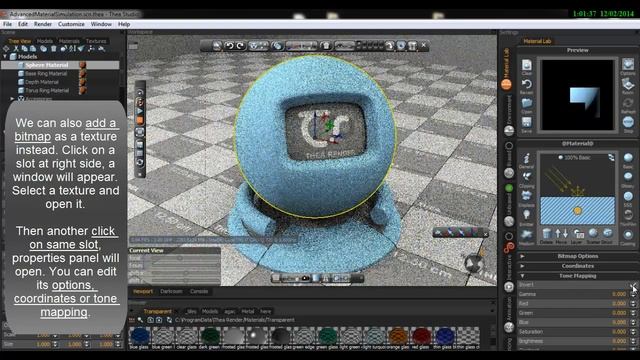This screenshot has width=640, height=360.
Task: Open the Render menu
Action: (43, 24)
